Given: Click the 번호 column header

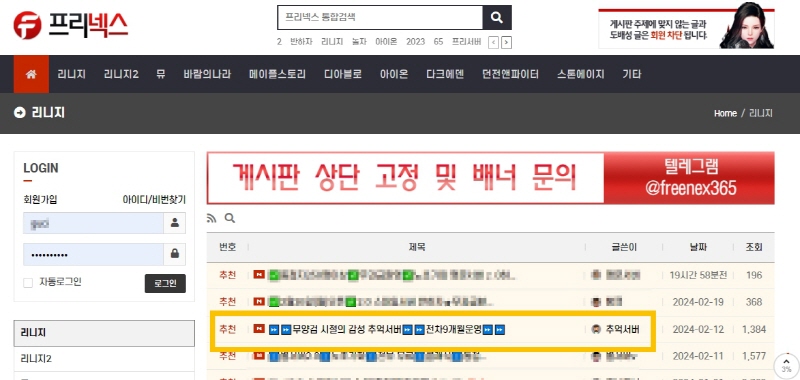Looking at the screenshot, I should click(228, 247).
